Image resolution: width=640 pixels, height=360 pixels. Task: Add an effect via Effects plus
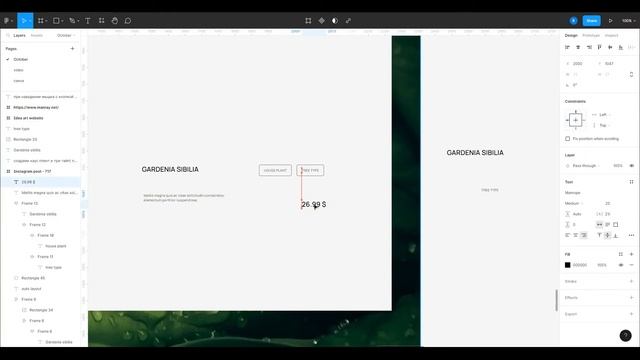pos(631,298)
